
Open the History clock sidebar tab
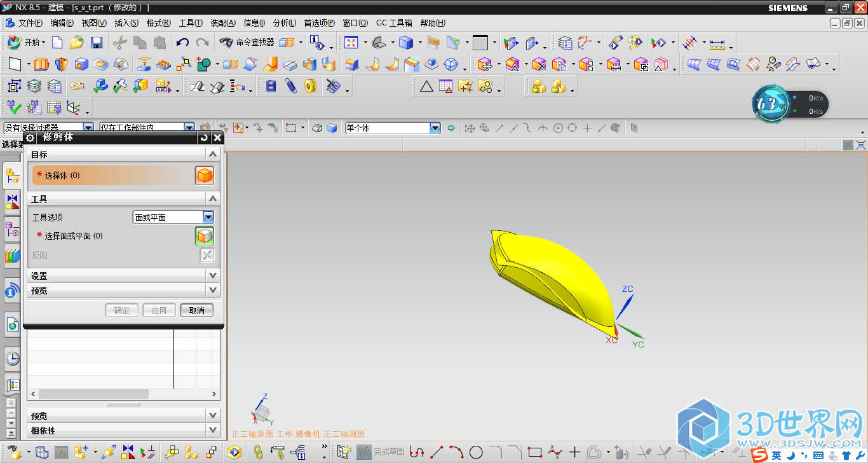12,358
